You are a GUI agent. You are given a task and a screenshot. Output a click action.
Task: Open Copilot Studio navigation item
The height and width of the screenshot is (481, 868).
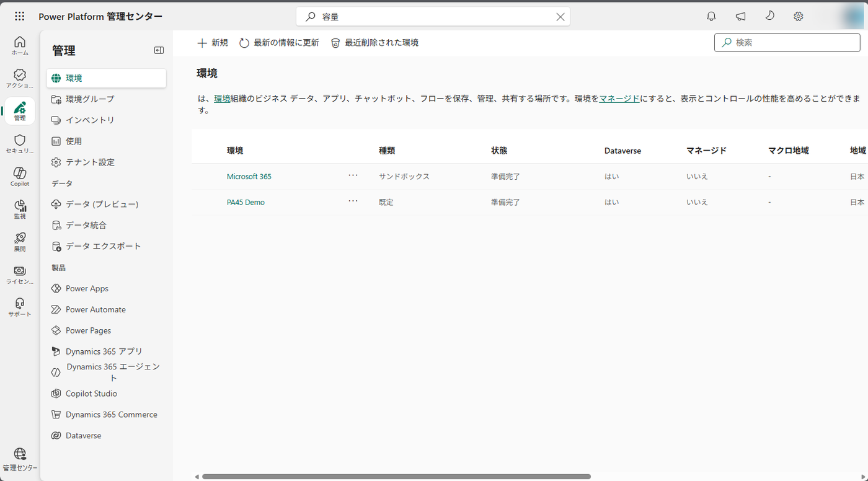pyautogui.click(x=106, y=394)
